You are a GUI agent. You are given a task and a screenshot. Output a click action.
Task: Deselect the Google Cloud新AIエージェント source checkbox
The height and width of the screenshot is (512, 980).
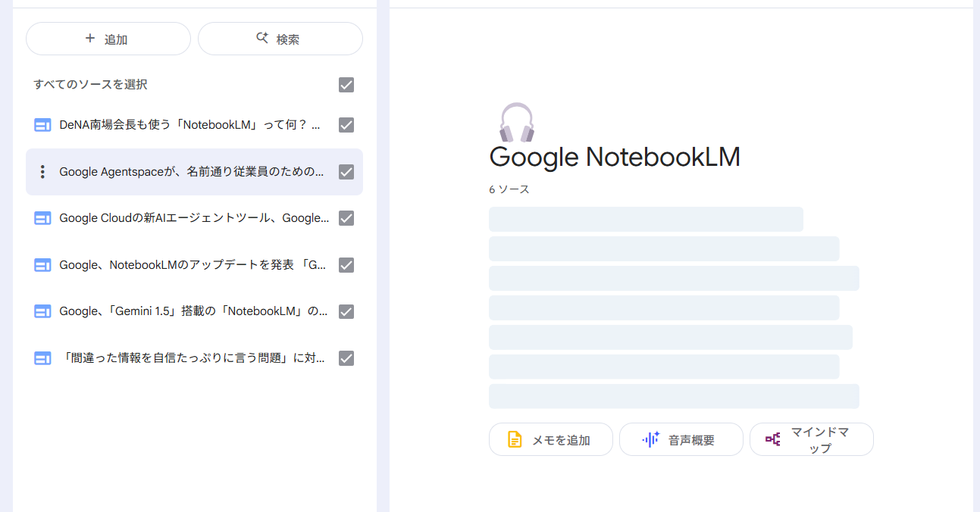(346, 218)
